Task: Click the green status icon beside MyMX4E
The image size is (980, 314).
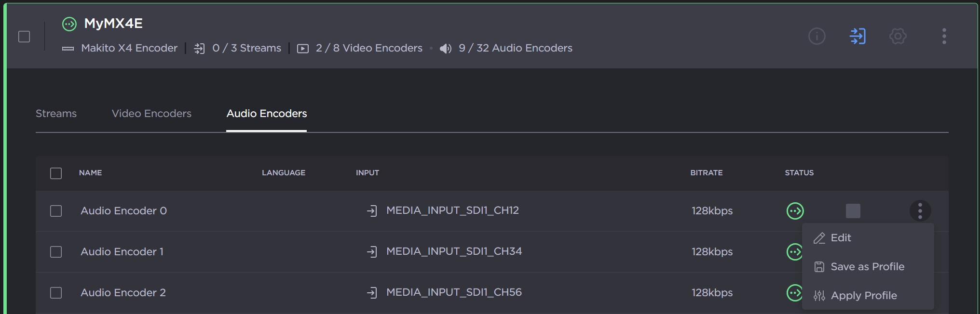Action: coord(69,24)
